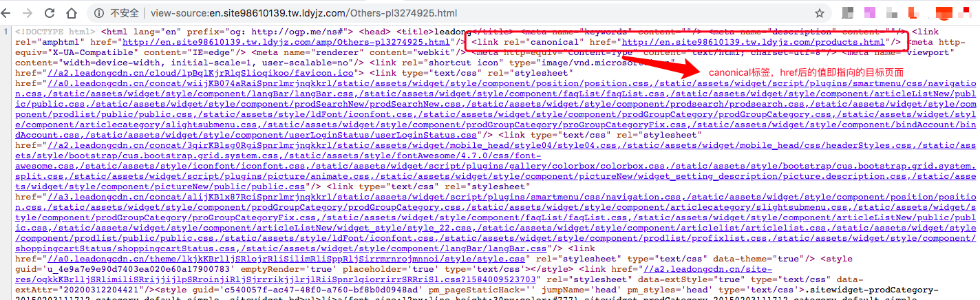Click the light gray extension icon

(891, 12)
